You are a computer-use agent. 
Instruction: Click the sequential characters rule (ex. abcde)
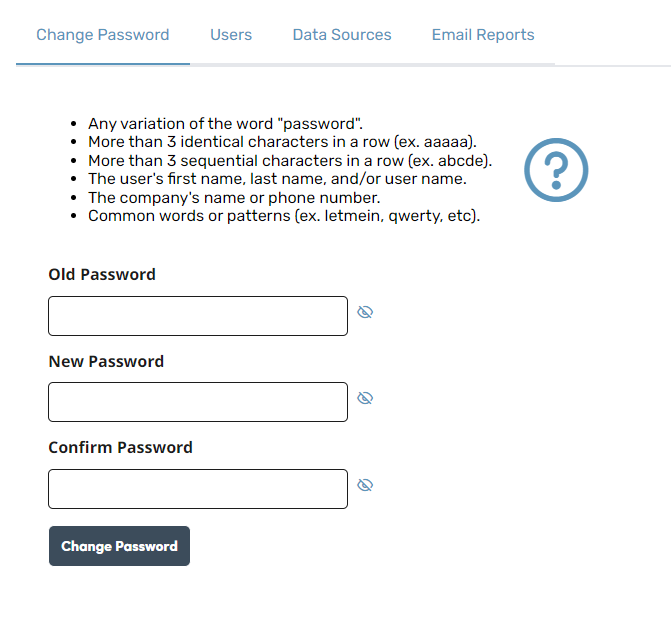290,160
